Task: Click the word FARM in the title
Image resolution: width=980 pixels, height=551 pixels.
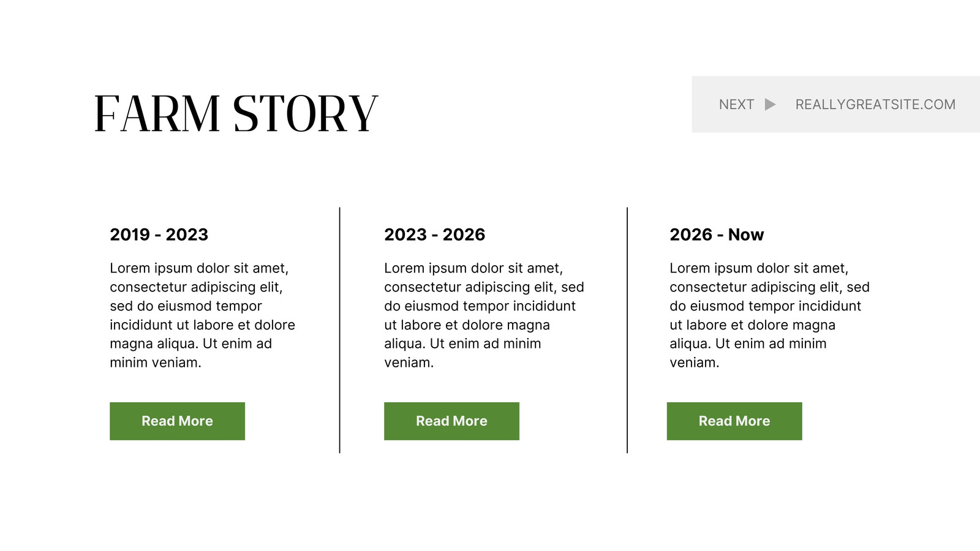Action: point(157,114)
